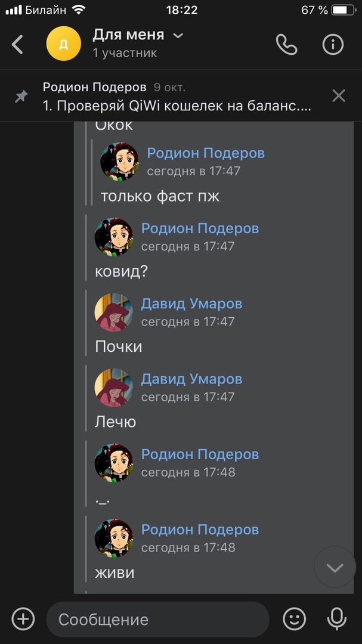Tap the quoted message только фаст пж
The width and height of the screenshot is (362, 644).
click(x=160, y=196)
